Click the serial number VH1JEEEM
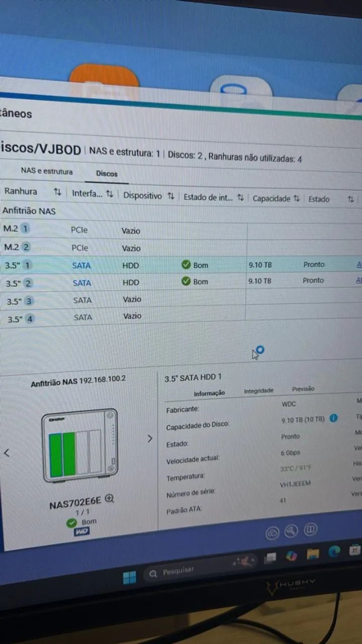 pyautogui.click(x=295, y=485)
